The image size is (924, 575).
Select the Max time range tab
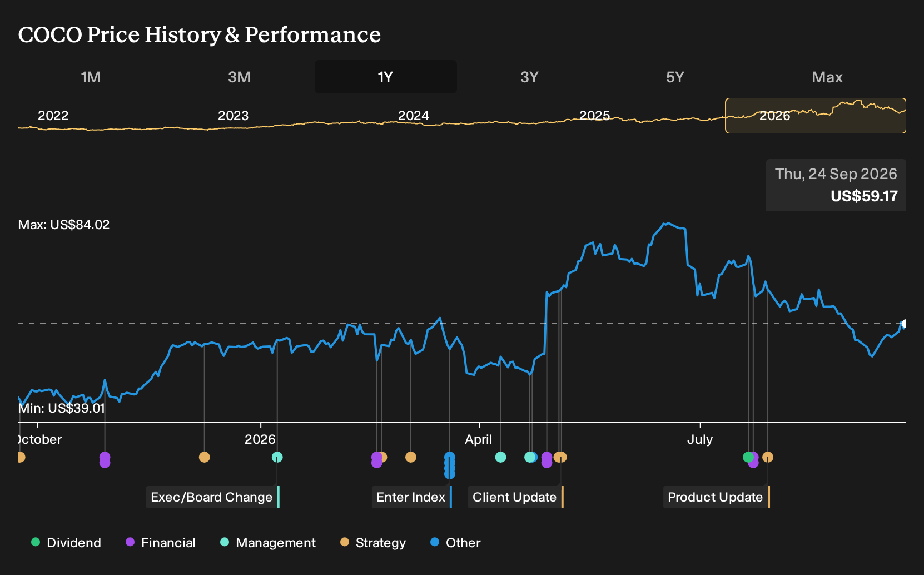(827, 77)
